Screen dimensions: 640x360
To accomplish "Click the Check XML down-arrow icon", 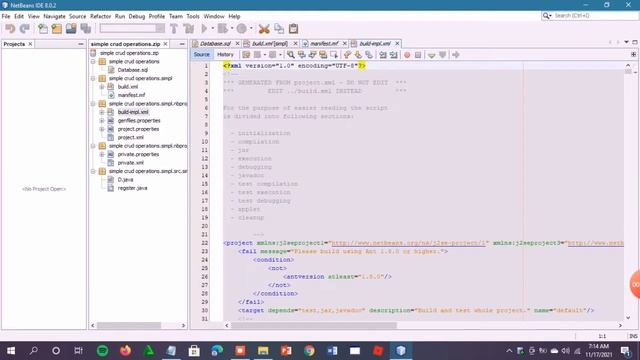I will coord(432,55).
